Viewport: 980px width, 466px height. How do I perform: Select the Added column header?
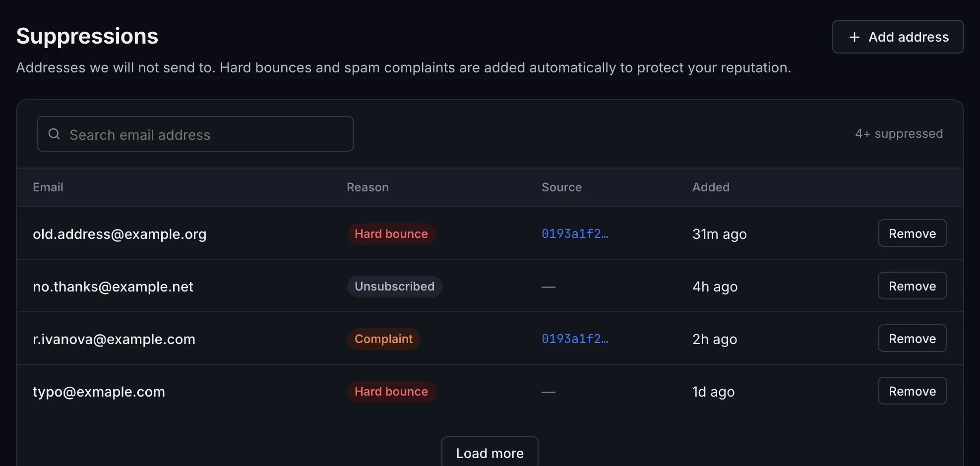pyautogui.click(x=711, y=187)
